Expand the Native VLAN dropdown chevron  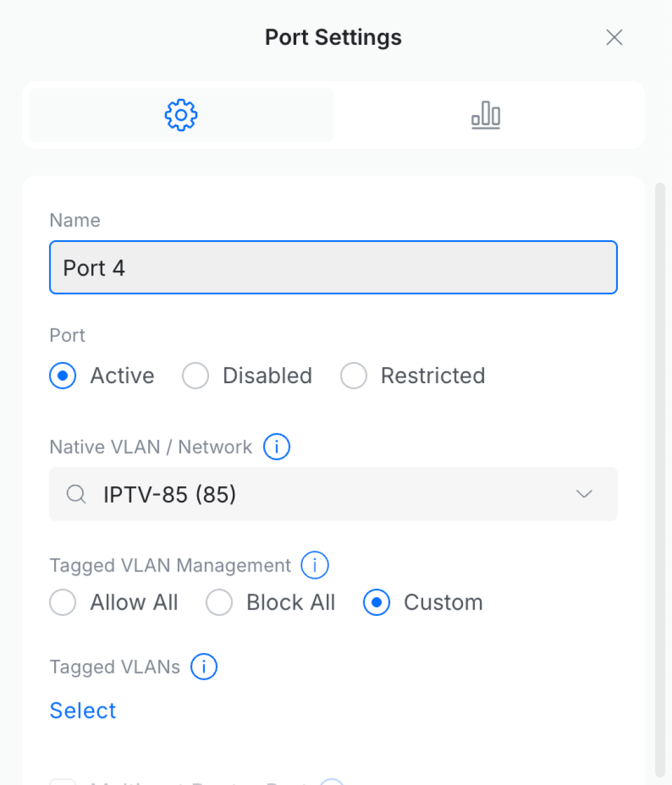(584, 494)
